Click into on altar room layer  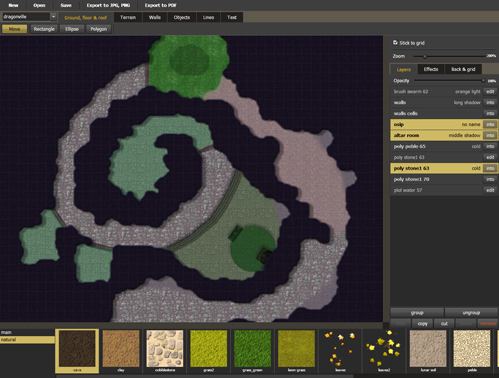490,135
